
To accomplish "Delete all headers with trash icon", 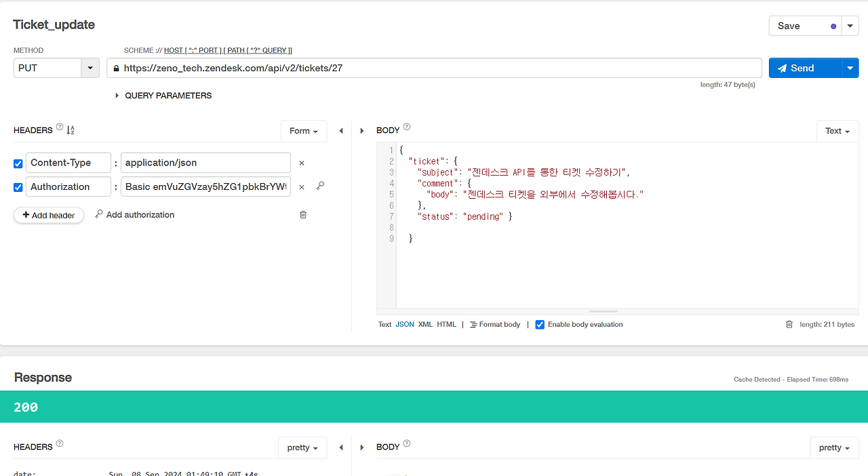I will (x=303, y=214).
